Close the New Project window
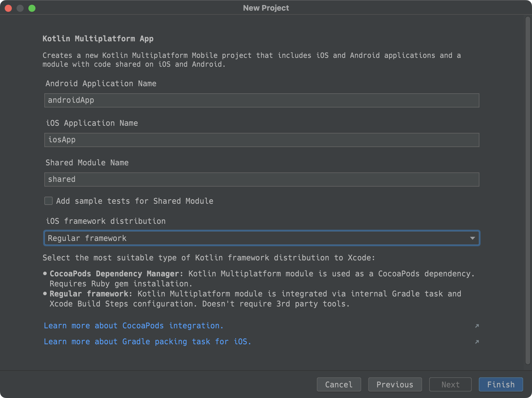532x398 pixels. 8,8
